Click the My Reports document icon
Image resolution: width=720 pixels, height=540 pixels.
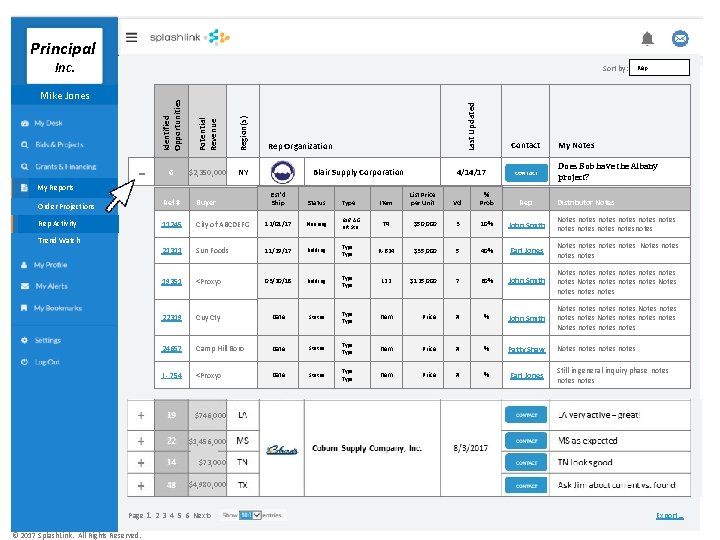(24, 187)
